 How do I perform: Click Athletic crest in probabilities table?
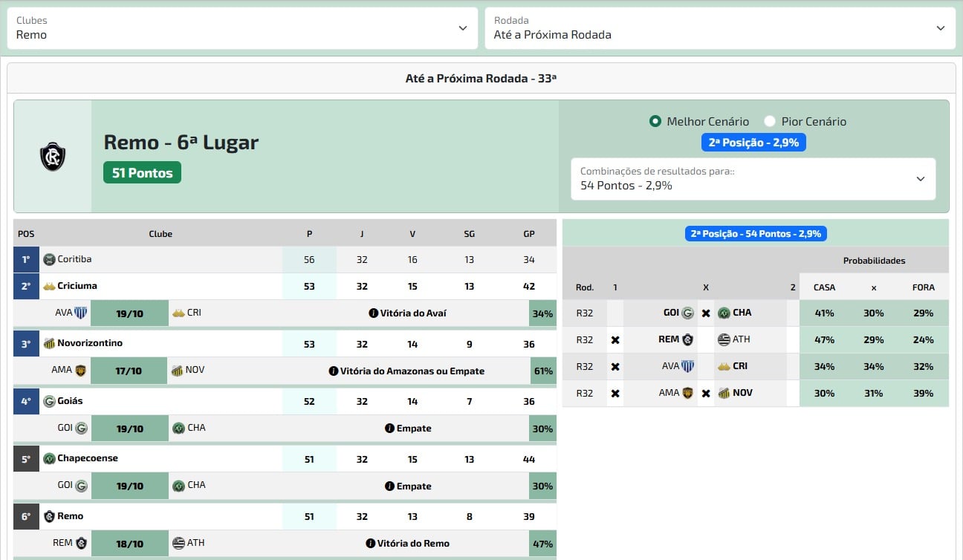pos(723,339)
